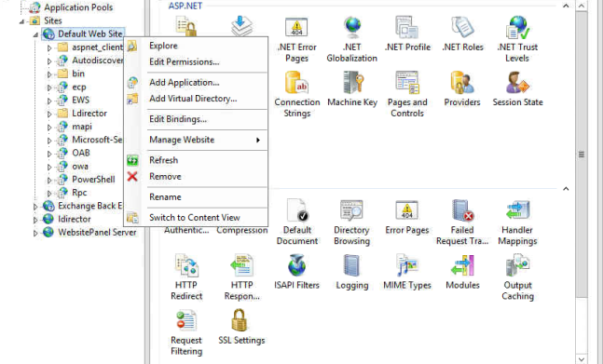Open Output Caching settings
The width and height of the screenshot is (603, 364).
click(x=517, y=277)
